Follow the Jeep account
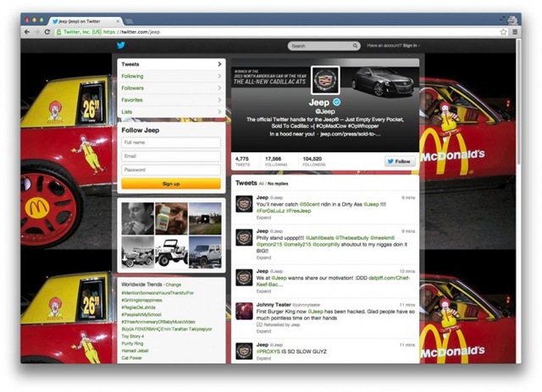This screenshot has height=392, width=542. pos(398,161)
